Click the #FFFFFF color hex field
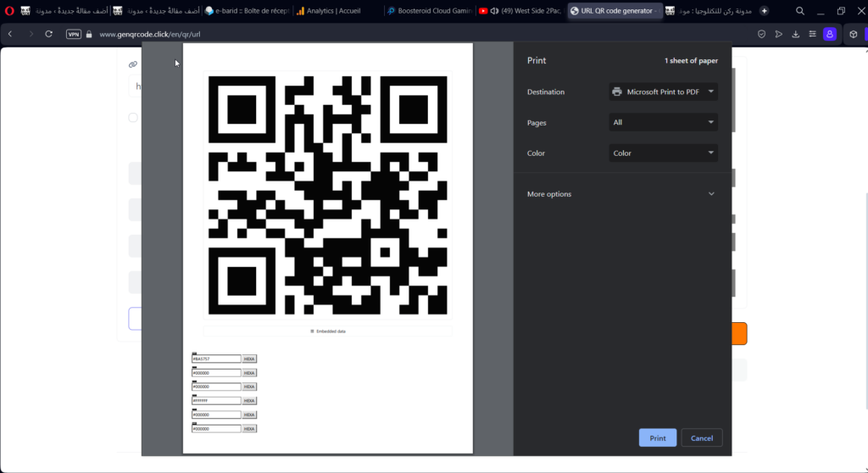This screenshot has width=868, height=473. [216, 400]
